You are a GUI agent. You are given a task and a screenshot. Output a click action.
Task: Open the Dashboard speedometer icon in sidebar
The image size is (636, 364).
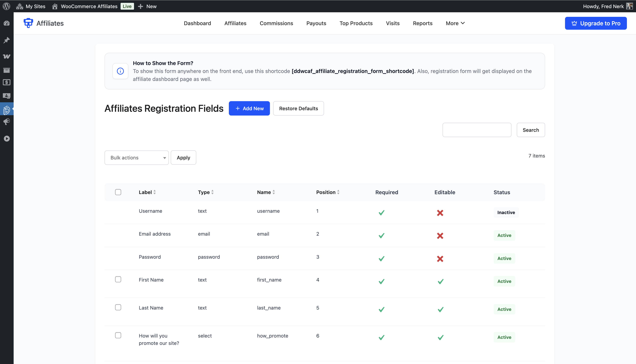(x=7, y=23)
